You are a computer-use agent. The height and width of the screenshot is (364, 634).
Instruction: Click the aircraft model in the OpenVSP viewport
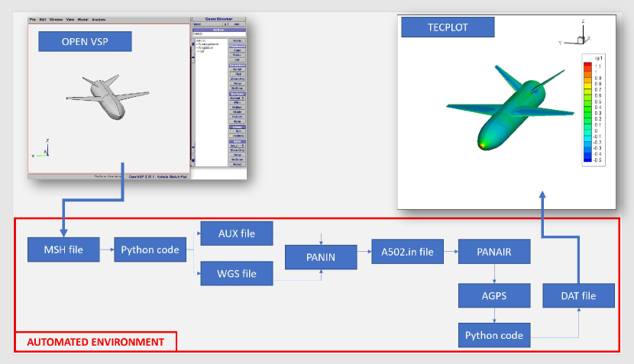tap(108, 97)
